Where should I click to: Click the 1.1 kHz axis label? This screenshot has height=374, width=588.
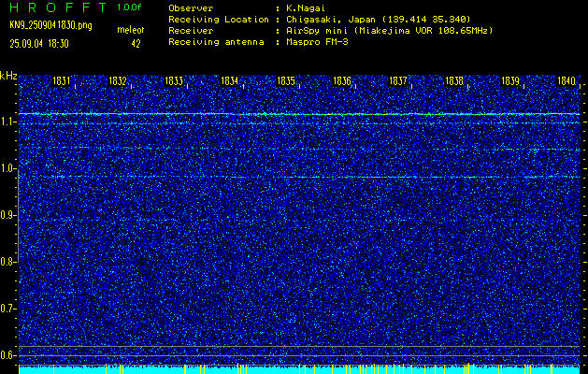7,122
